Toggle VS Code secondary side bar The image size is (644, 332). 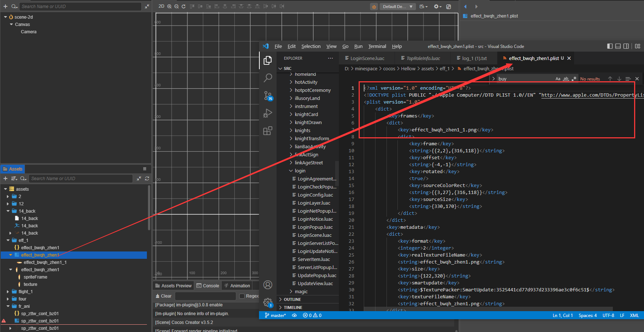(626, 46)
